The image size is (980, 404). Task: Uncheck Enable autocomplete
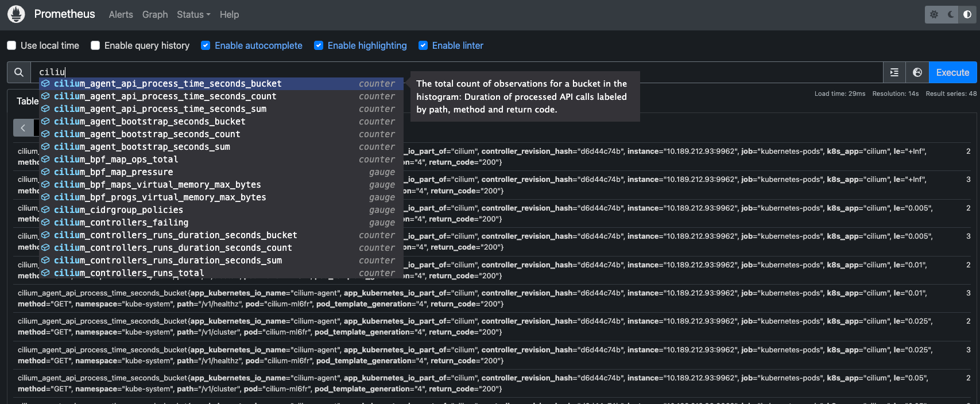coord(206,45)
